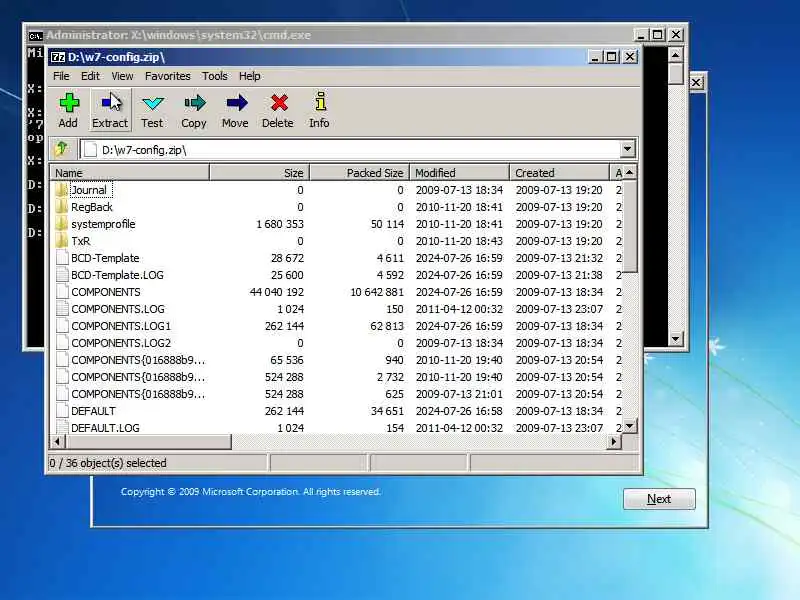Image resolution: width=800 pixels, height=600 pixels.
Task: Select the systemprofile folder icon
Action: coord(62,223)
